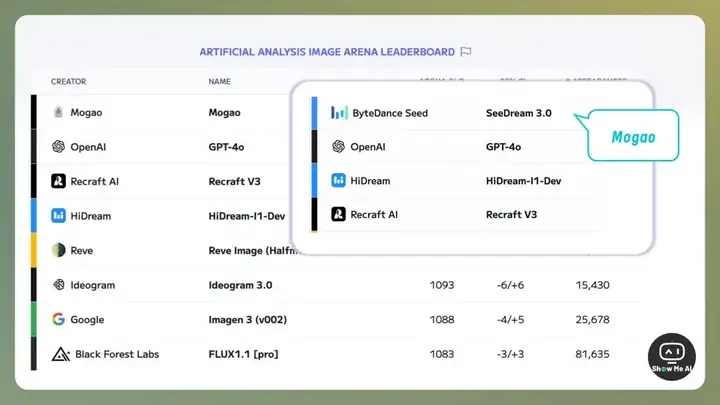Click Google ELO score 1088

442,320
